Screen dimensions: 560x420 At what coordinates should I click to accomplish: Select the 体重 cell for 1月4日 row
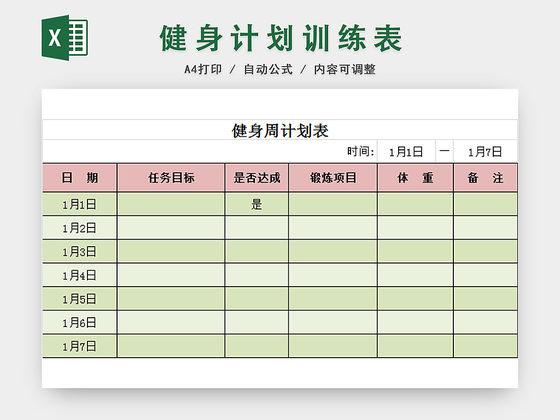pos(415,275)
